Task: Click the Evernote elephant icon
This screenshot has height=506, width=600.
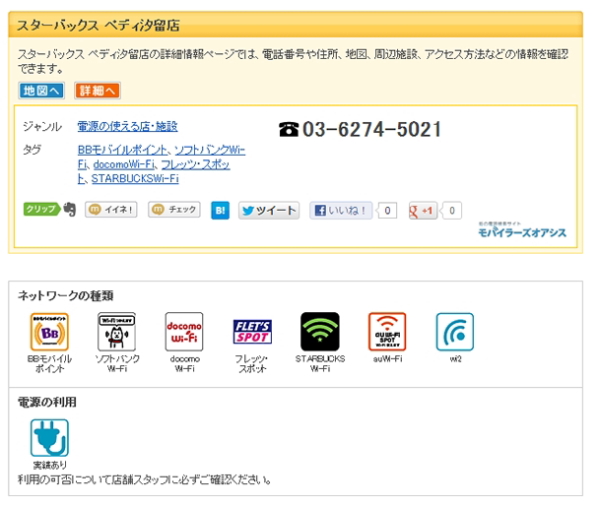Action: pyautogui.click(x=69, y=210)
